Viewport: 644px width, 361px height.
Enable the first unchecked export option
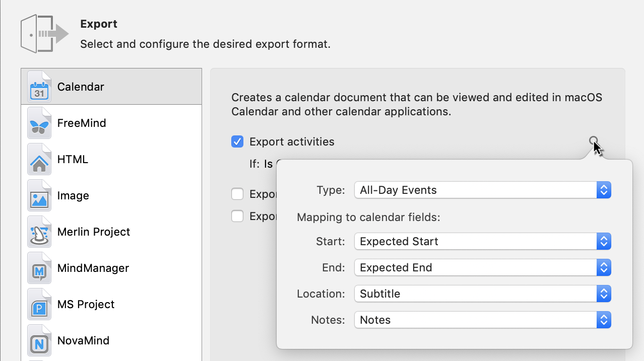click(x=237, y=193)
